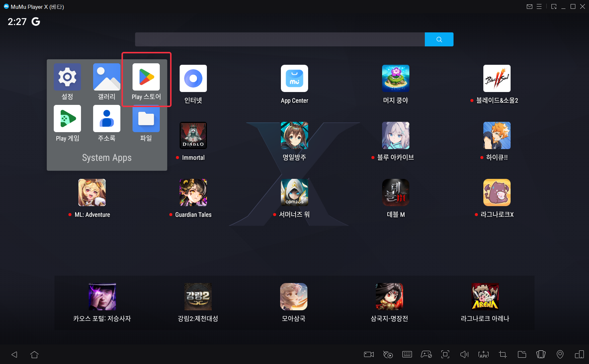Open the keyboard mapping tool
Image resolution: width=589 pixels, height=364 pixels.
(x=407, y=354)
